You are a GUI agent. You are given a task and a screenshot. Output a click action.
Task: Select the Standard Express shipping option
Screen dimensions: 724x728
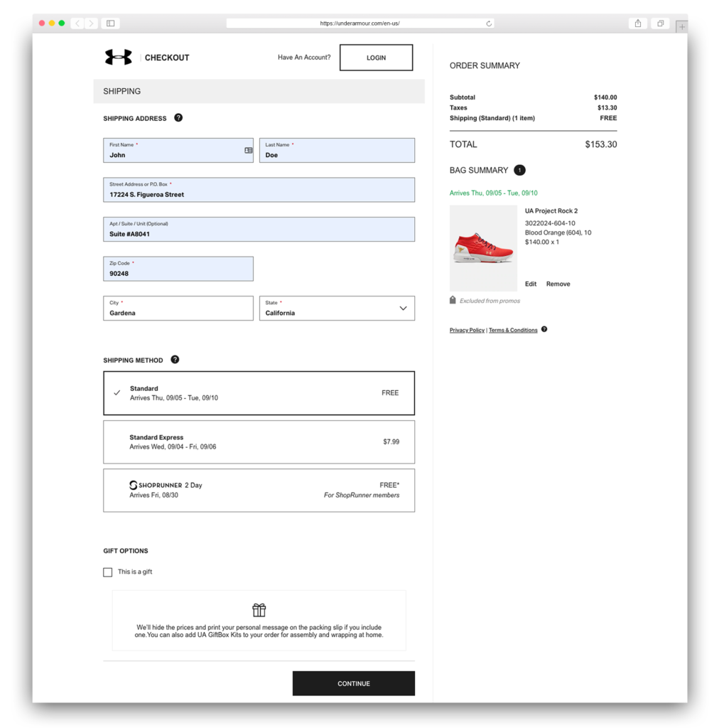click(x=259, y=442)
